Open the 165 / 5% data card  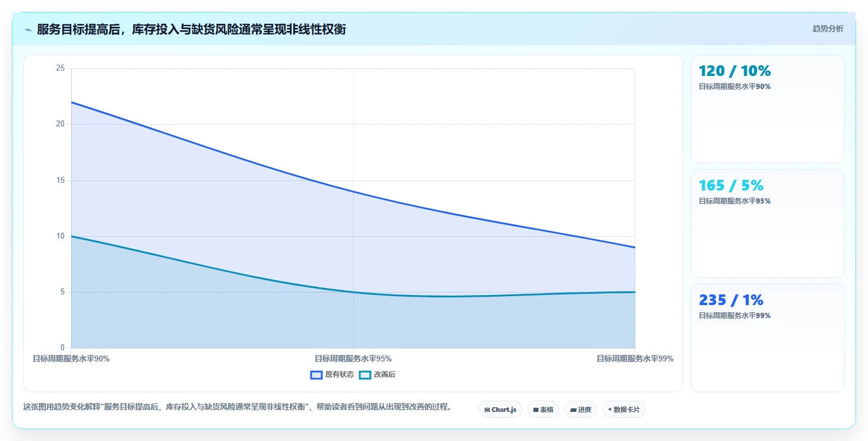click(767, 223)
